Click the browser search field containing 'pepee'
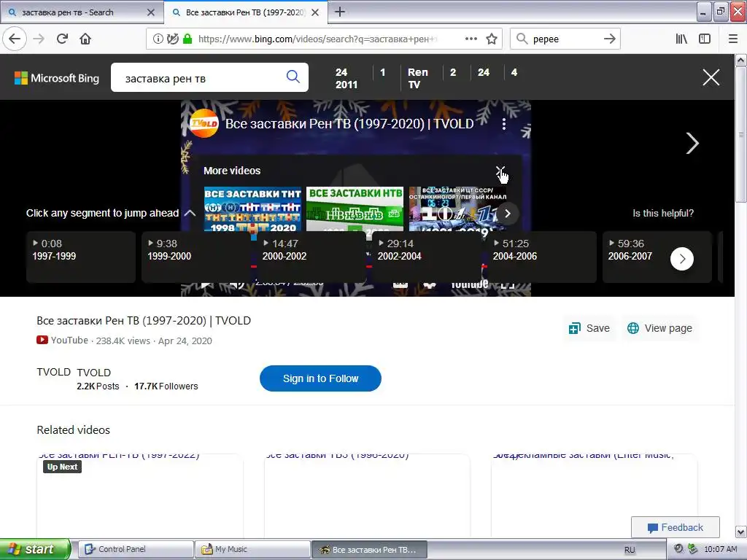This screenshot has width=747, height=560. (x=565, y=39)
